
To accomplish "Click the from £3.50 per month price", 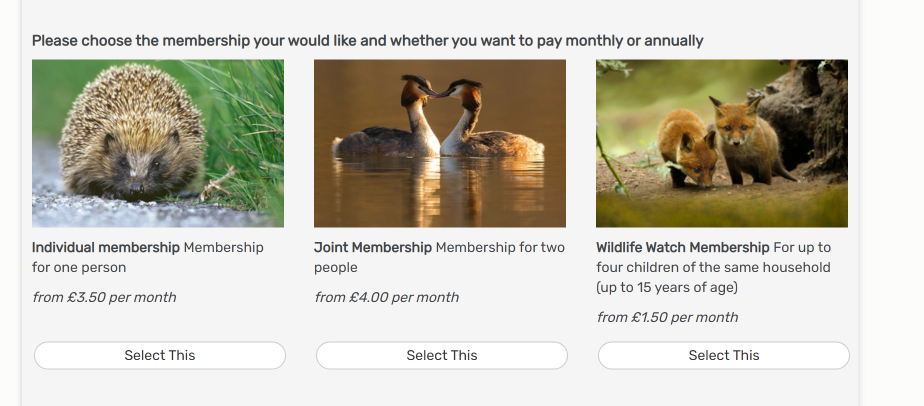I will point(104,297).
